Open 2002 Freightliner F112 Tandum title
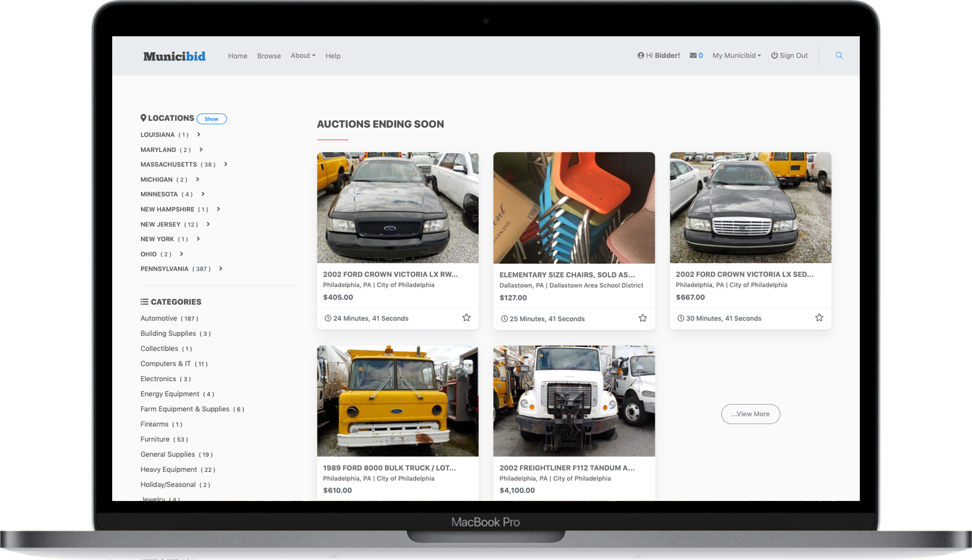This screenshot has width=972, height=560. (x=567, y=467)
